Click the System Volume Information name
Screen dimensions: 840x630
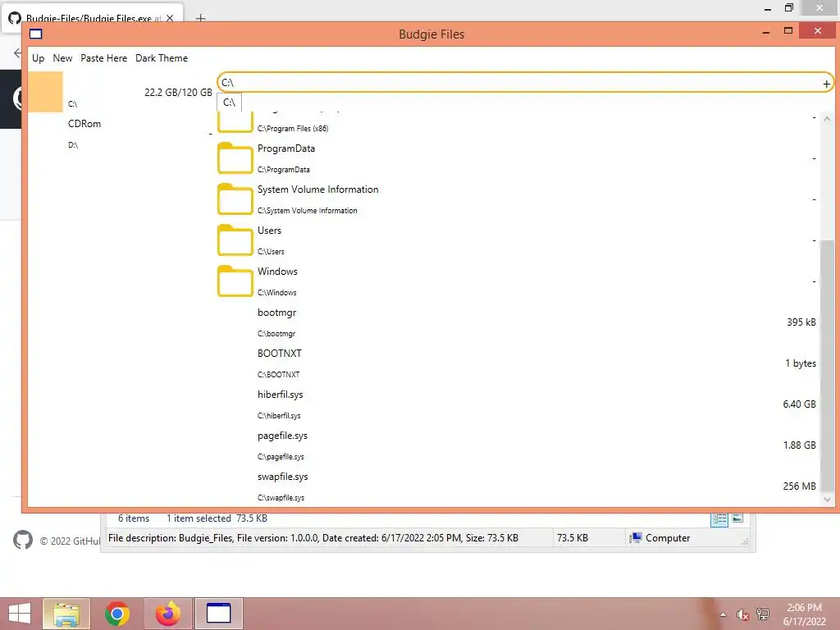point(317,189)
